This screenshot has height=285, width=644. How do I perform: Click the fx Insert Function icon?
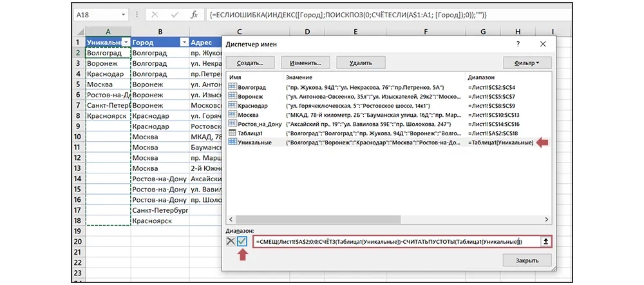click(194, 14)
